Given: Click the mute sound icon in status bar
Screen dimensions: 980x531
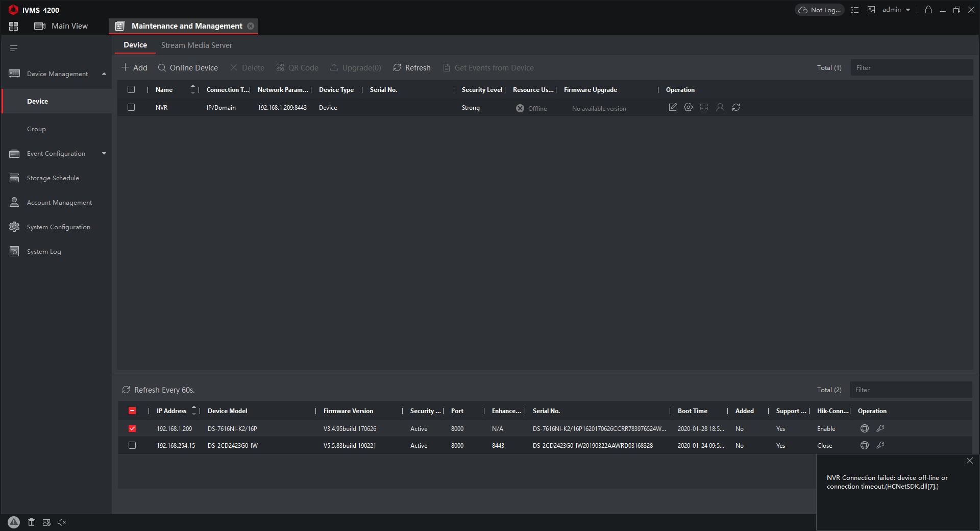Looking at the screenshot, I should tap(62, 522).
